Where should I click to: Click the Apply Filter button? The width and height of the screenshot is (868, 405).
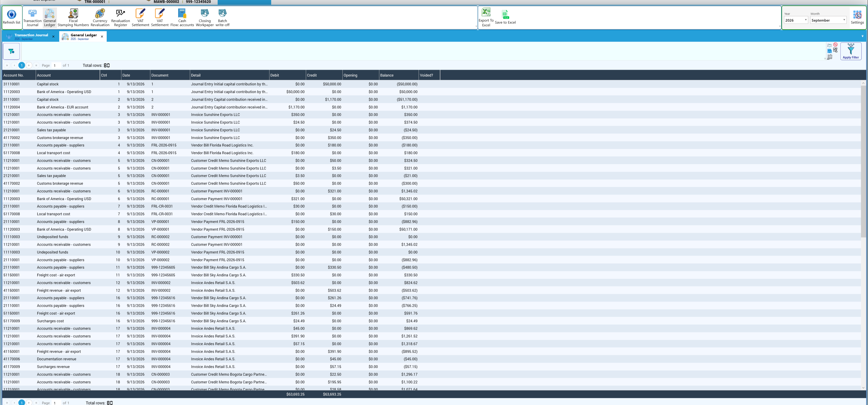pyautogui.click(x=851, y=51)
